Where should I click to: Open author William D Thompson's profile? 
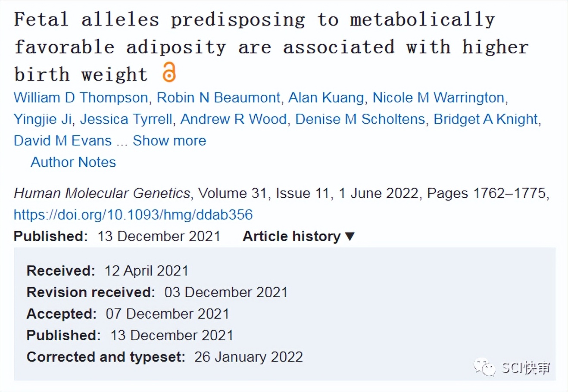coord(81,97)
